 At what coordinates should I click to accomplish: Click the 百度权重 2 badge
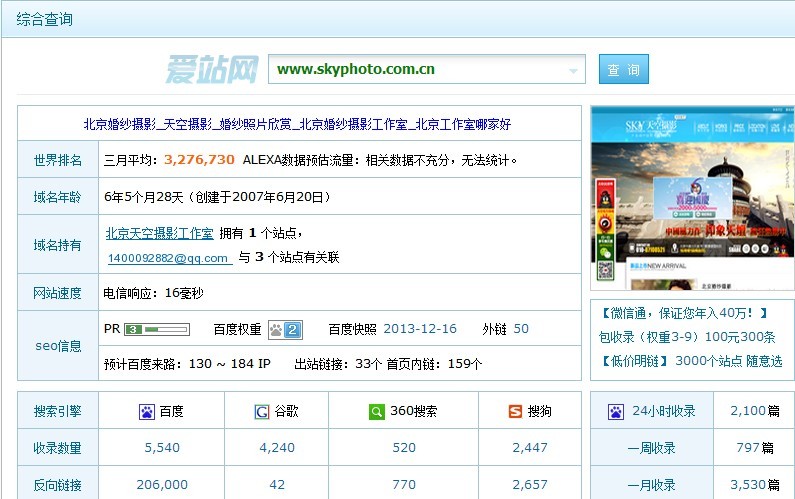tap(286, 330)
